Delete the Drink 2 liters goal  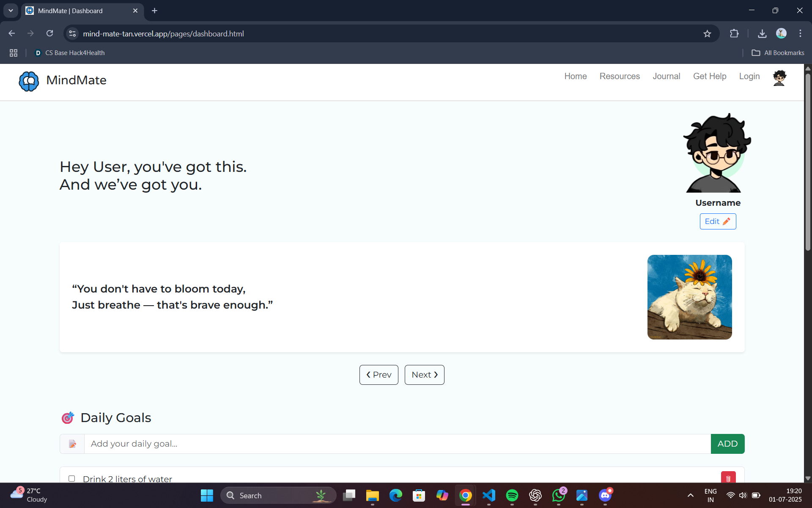pyautogui.click(x=728, y=478)
